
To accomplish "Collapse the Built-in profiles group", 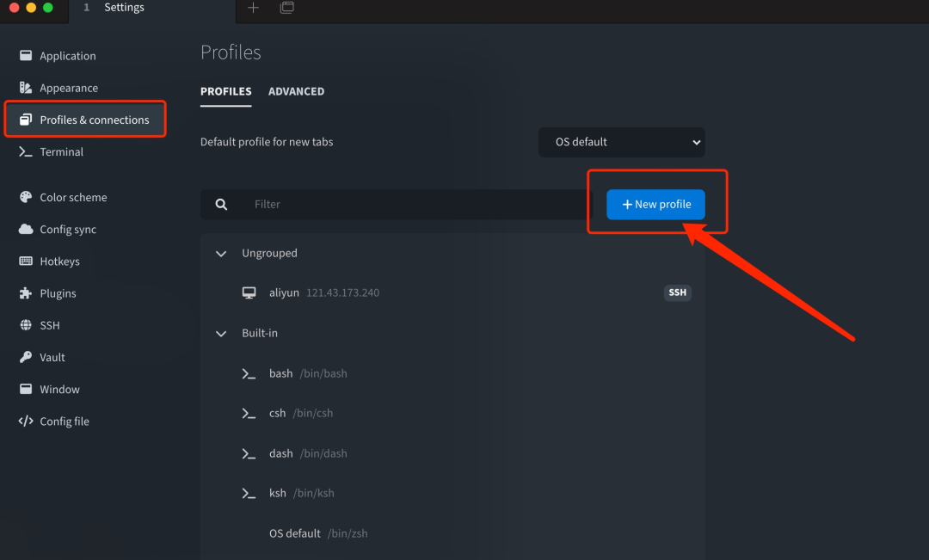I will [x=221, y=334].
